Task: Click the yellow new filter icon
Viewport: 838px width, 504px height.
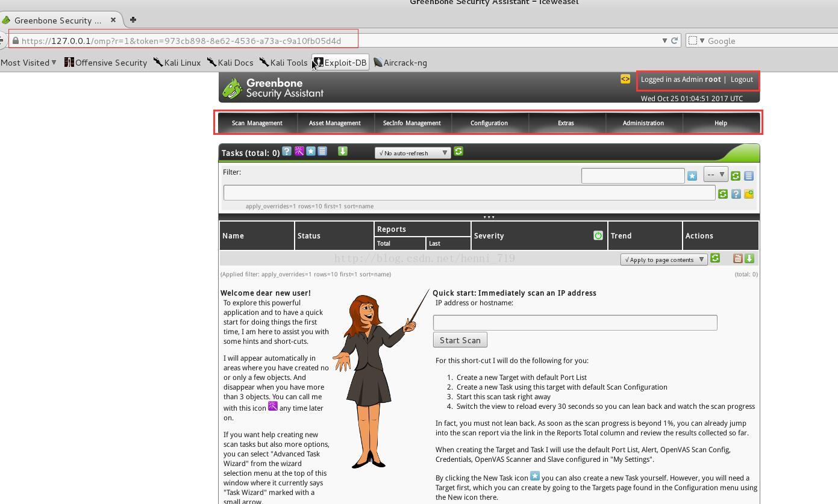Action: [x=749, y=194]
